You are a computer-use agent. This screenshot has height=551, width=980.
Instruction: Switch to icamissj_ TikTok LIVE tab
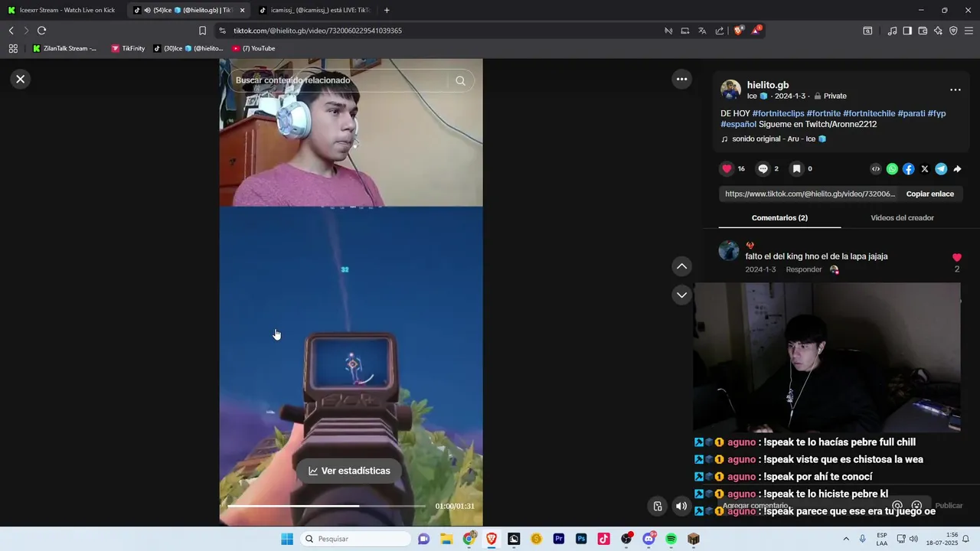tap(315, 10)
